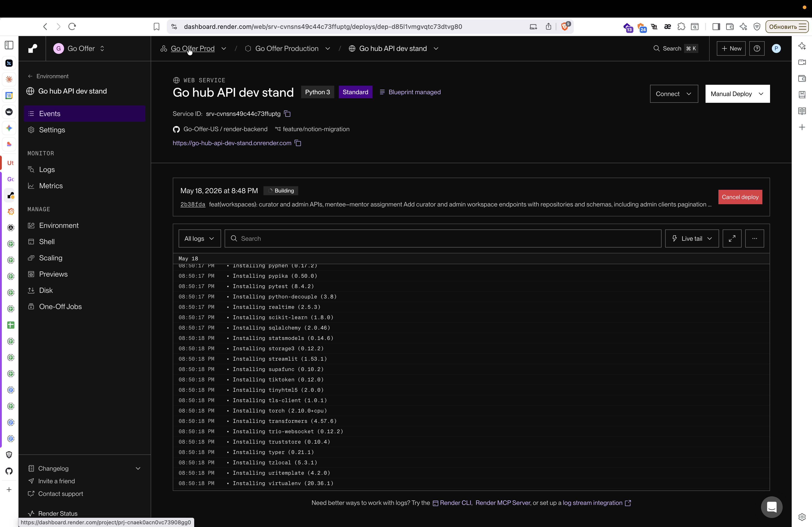The width and height of the screenshot is (812, 527).
Task: Open the Brave Shields icon
Action: pyautogui.click(x=565, y=26)
